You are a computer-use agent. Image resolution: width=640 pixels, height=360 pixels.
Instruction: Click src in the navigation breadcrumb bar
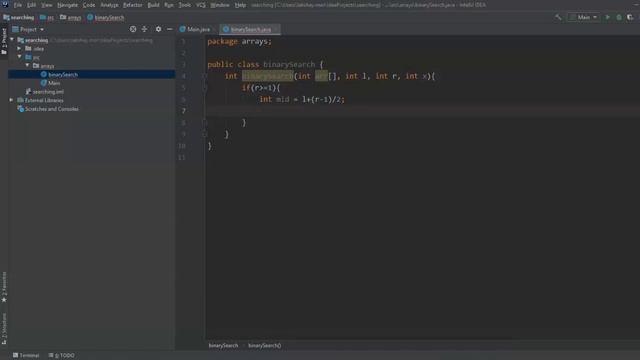click(x=50, y=18)
